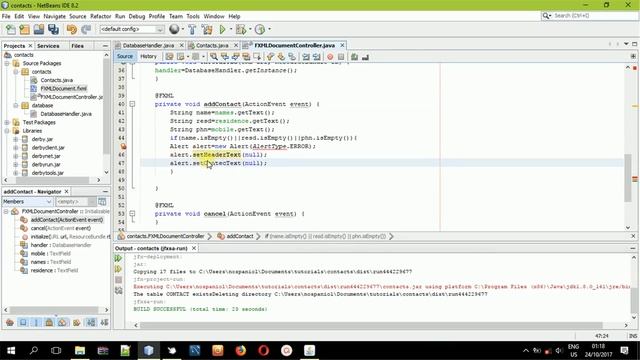Image resolution: width=640 pixels, height=360 pixels.
Task: Click the Clean and Build Project icon
Action: click(207, 29)
